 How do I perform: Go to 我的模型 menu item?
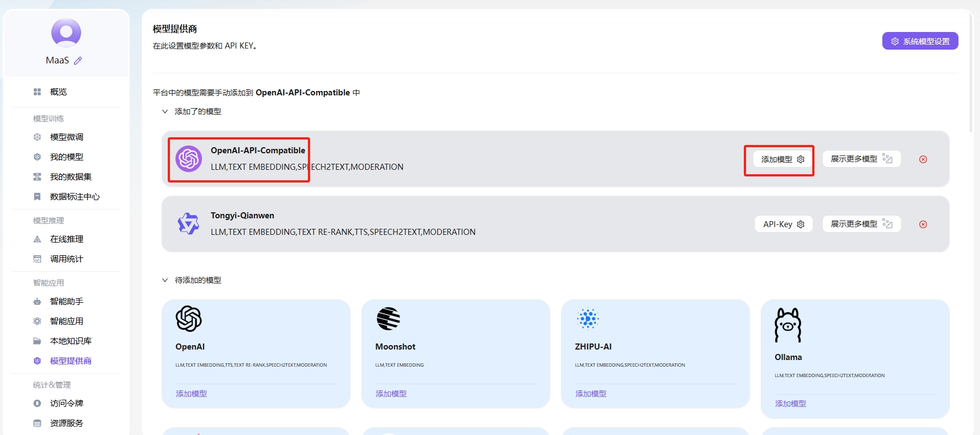(66, 157)
